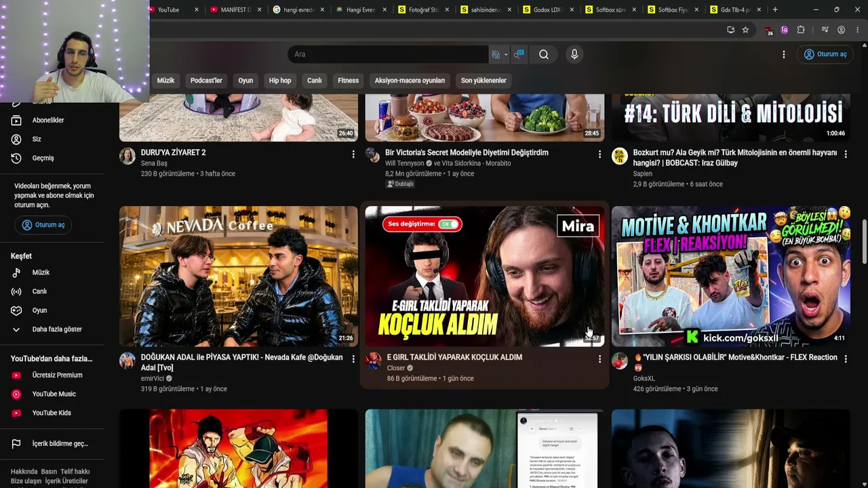This screenshot has height=488, width=868.
Task: Open the action menu for DURU'YA ZİYARET 2
Action: 353,155
